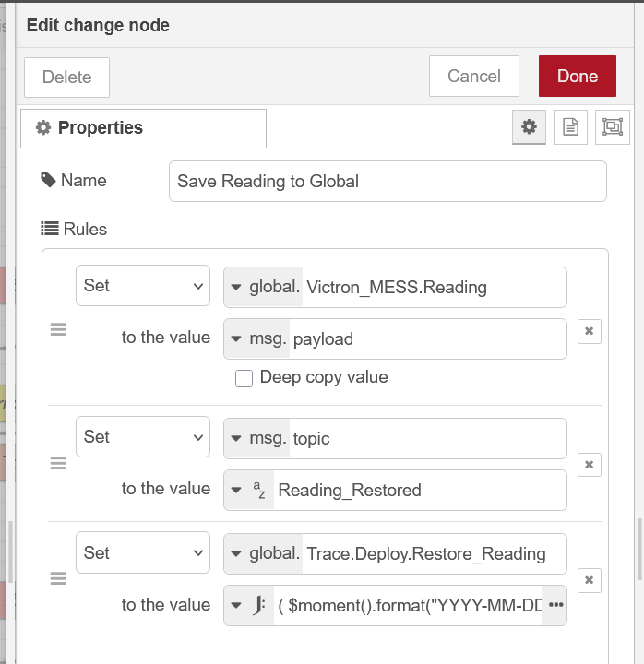Click the Cancel button
644x664 pixels.
click(474, 77)
